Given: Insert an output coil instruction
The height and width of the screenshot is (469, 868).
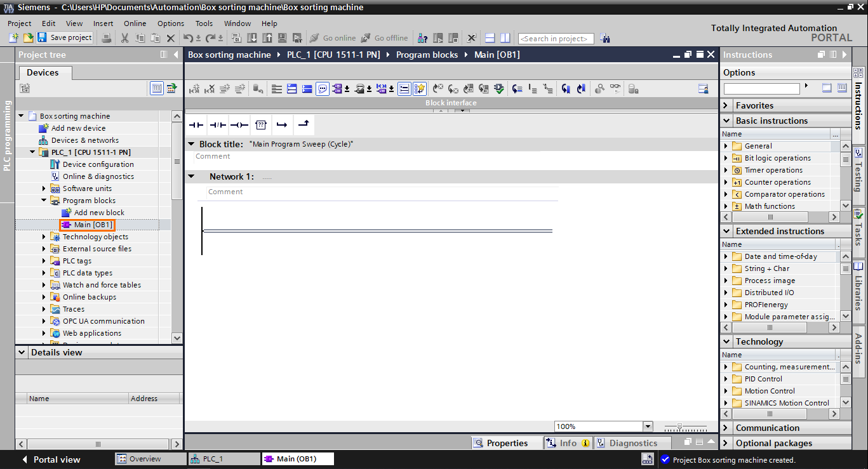Looking at the screenshot, I should (239, 125).
